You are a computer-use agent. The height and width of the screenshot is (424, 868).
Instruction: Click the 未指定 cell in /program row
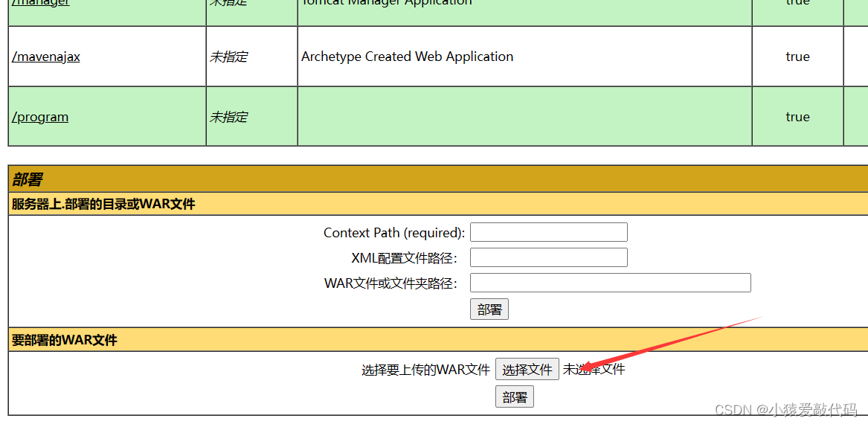click(x=228, y=117)
